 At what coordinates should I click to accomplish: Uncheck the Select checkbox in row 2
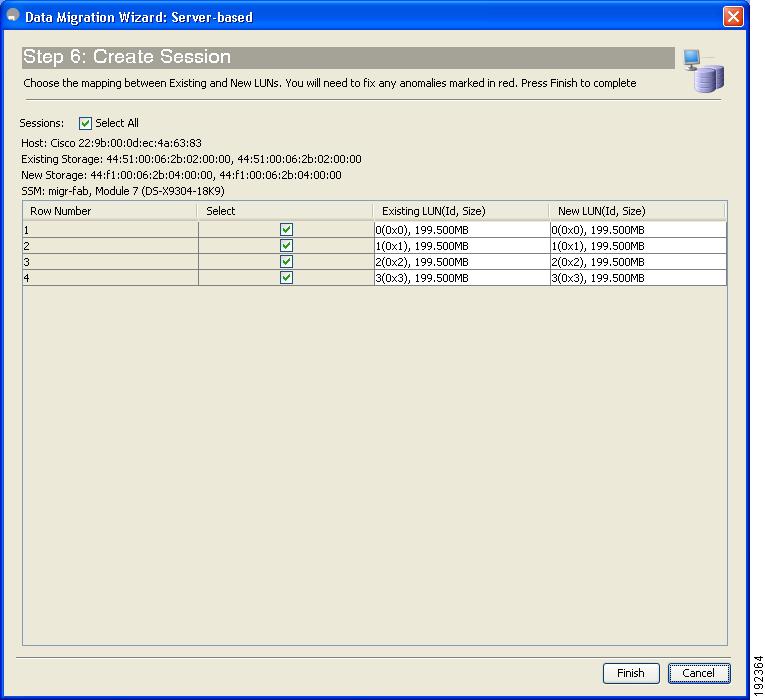pos(286,245)
